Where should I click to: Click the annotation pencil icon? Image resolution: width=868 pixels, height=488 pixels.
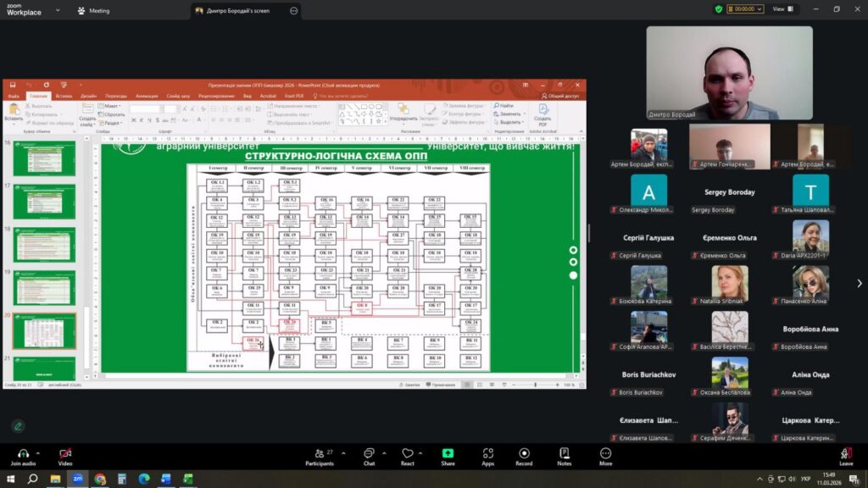(x=18, y=425)
